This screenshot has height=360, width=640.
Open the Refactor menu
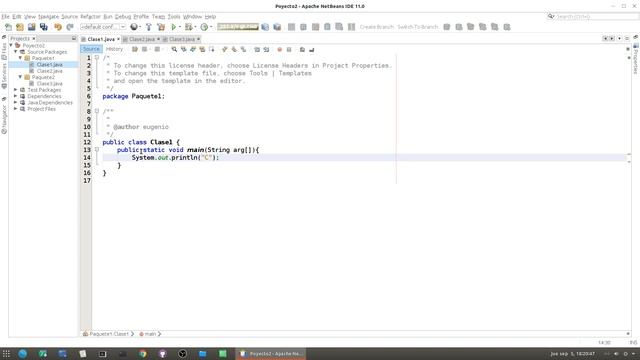coord(90,17)
